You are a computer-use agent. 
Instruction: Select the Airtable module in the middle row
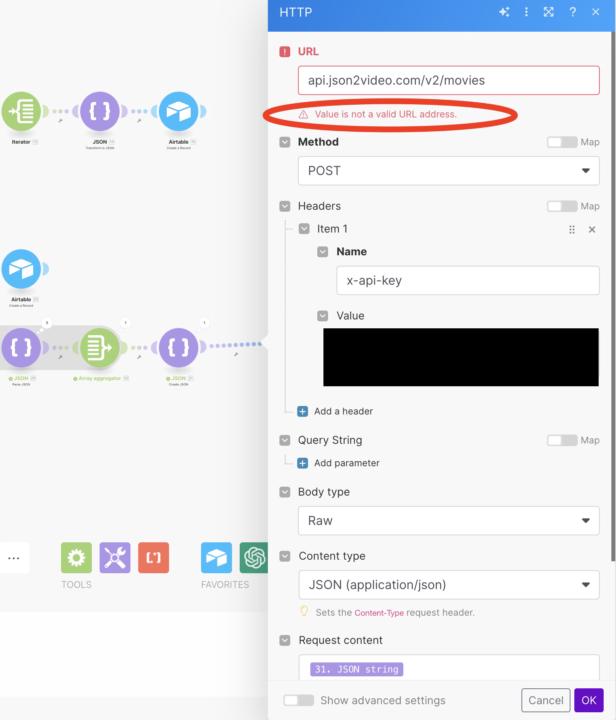[21, 269]
